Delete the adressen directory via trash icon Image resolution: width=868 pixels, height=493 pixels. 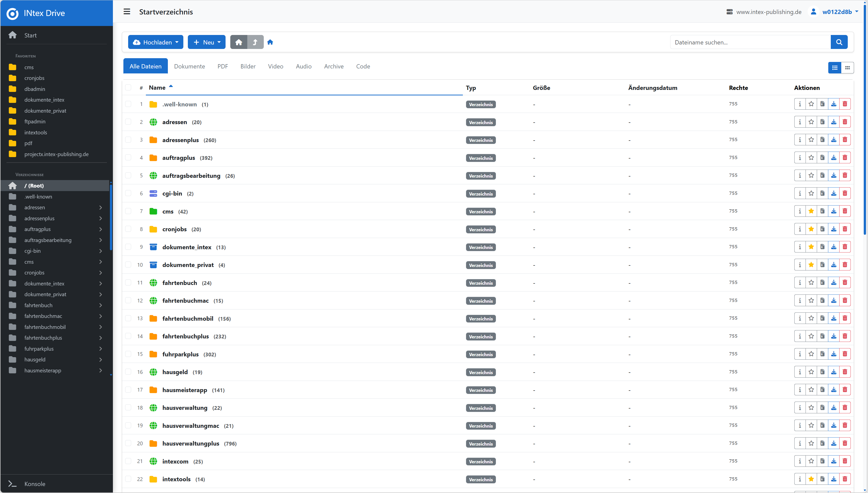[x=845, y=122]
